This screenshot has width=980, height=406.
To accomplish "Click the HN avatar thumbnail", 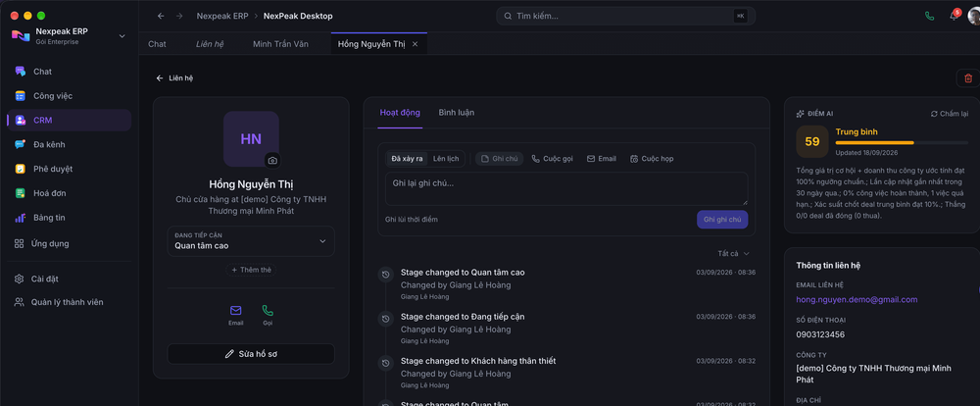I will (x=251, y=139).
